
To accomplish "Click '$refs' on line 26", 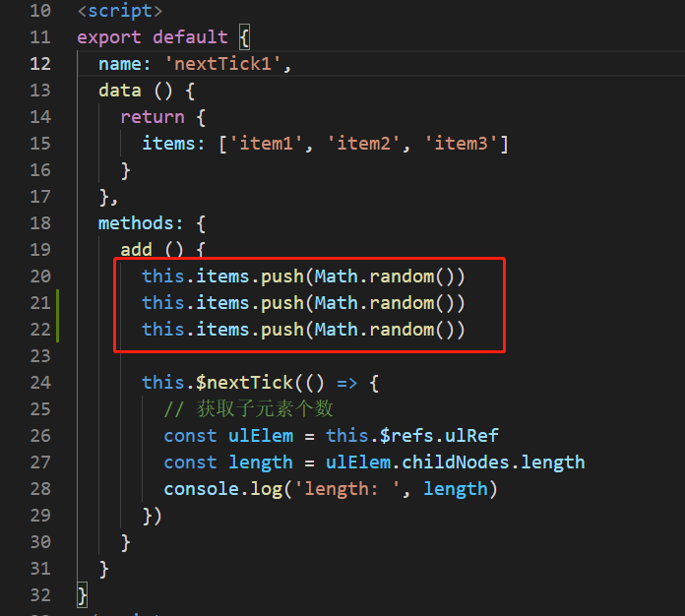I will coord(406,436).
